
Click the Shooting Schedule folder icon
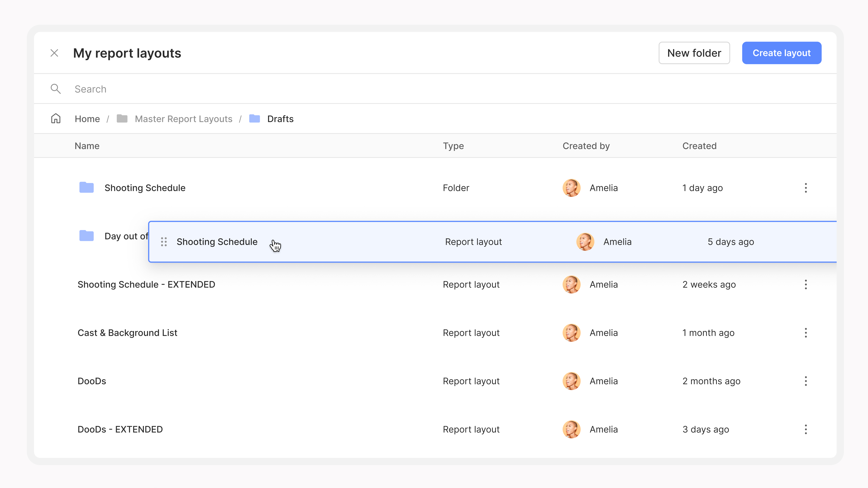[87, 188]
